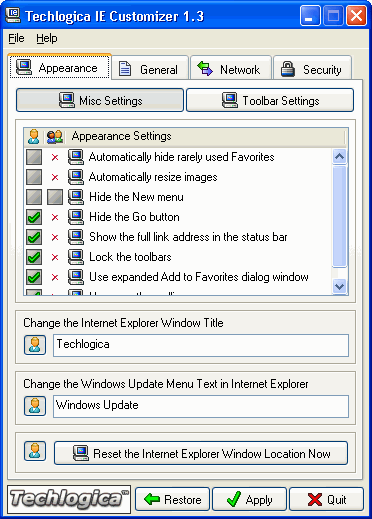Uncheck Show the full link address checkbox
This screenshot has height=519, width=372.
(x=34, y=237)
